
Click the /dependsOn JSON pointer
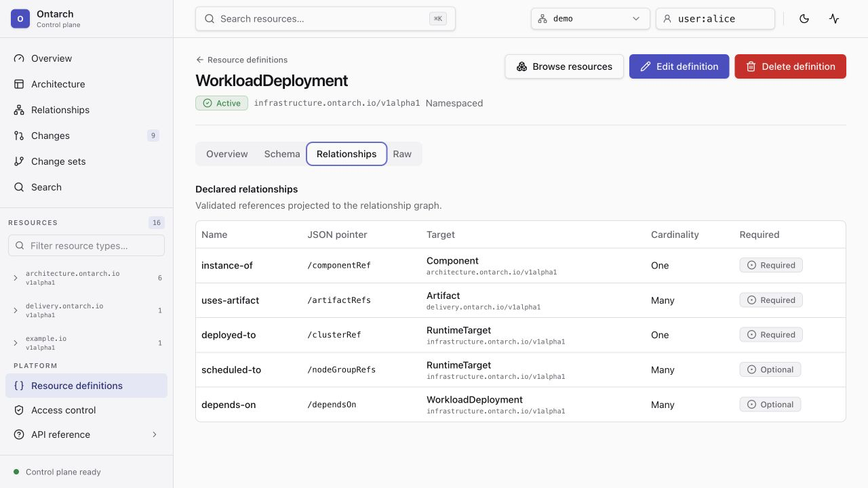point(332,405)
